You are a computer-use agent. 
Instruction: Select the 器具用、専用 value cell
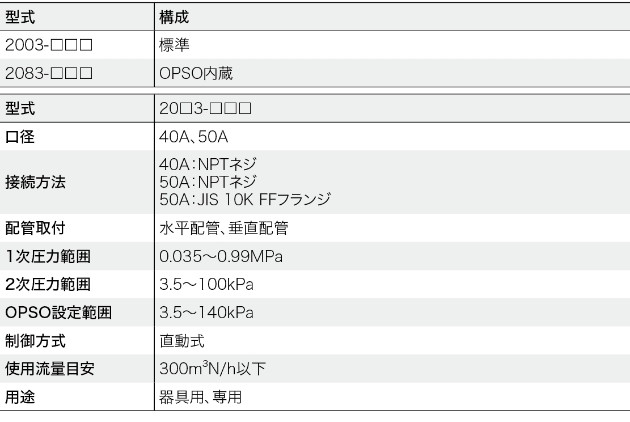pyautogui.click(x=200, y=399)
